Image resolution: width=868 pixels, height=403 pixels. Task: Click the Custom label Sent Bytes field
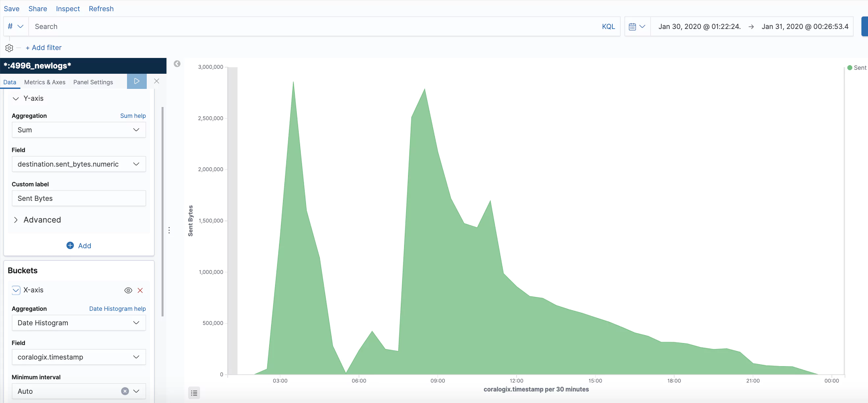coord(79,198)
